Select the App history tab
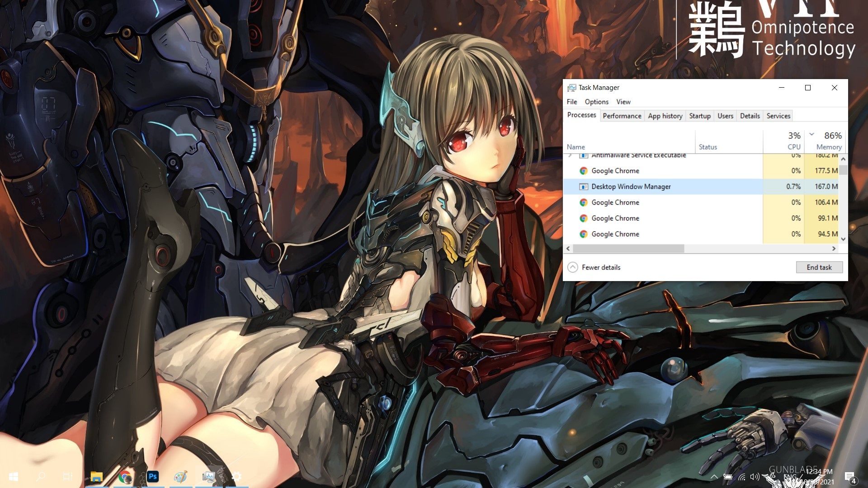The image size is (868, 488). tap(665, 116)
